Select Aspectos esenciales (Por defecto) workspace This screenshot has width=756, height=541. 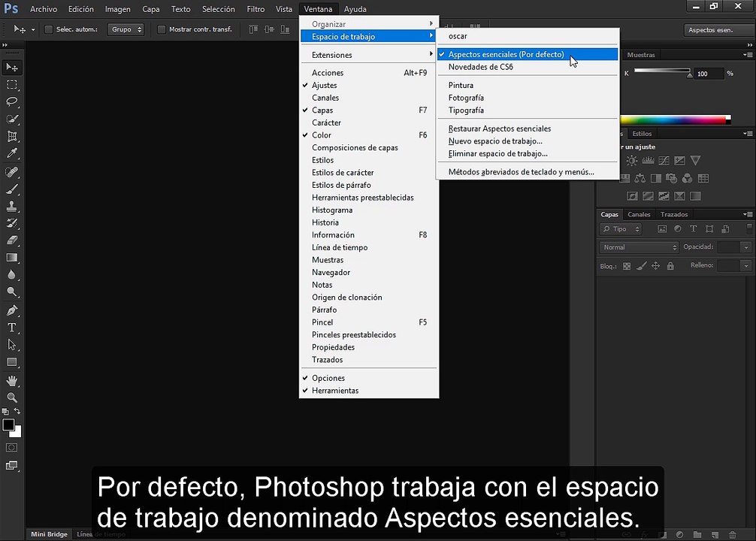click(x=528, y=55)
